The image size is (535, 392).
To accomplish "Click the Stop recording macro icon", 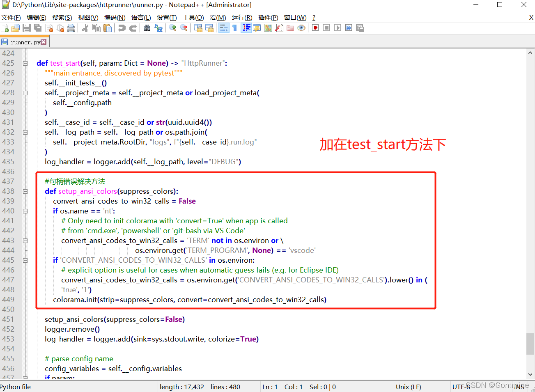I will 326,28.
